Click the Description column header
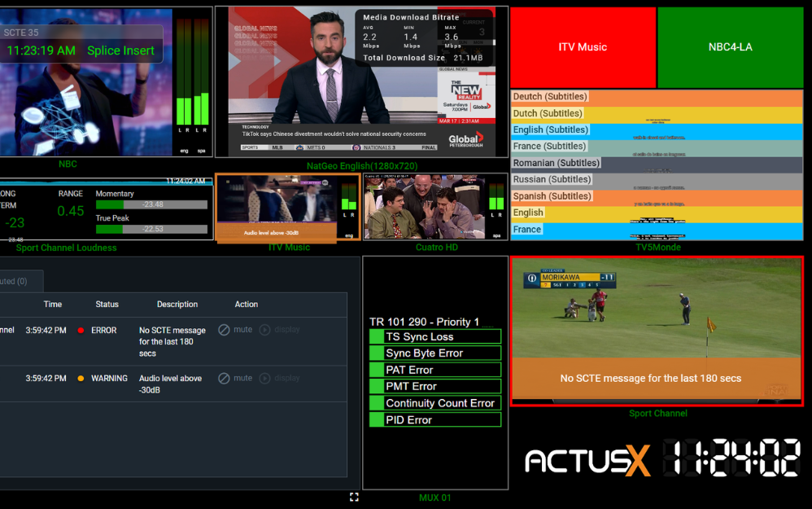 pyautogui.click(x=177, y=305)
